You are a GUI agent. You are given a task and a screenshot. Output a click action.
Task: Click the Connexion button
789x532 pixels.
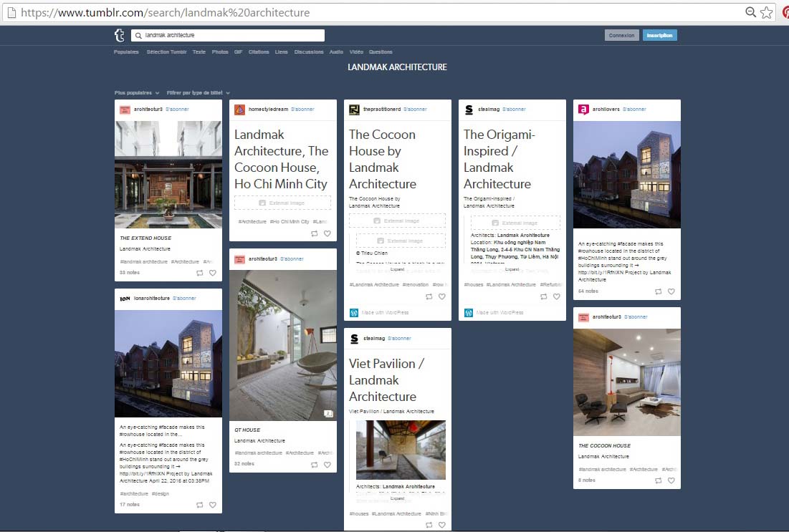tap(622, 35)
